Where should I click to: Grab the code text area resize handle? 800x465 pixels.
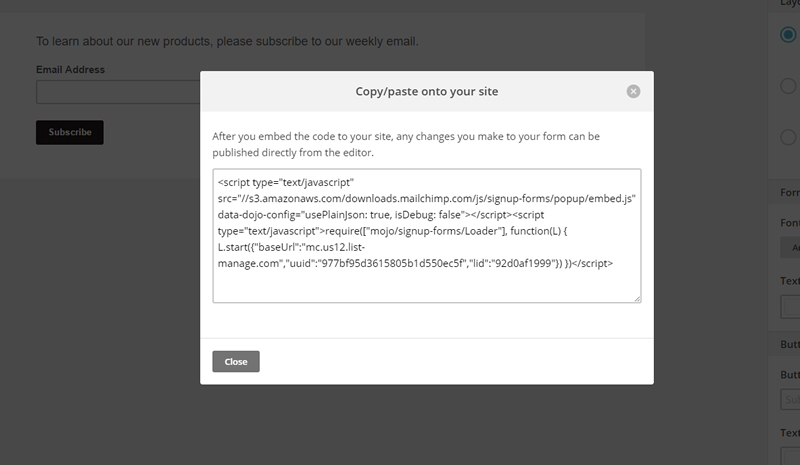coord(636,297)
